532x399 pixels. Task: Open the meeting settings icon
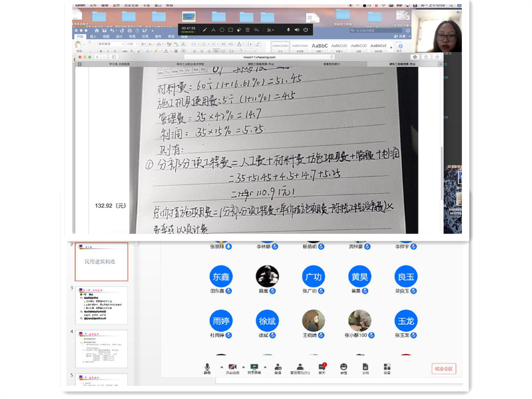coord(386,367)
